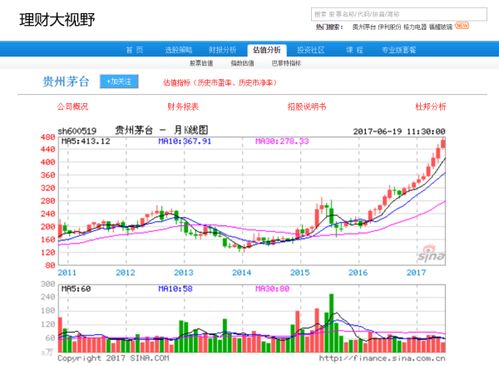Click the 2013 label on price axis
This screenshot has height=365, width=499.
click(183, 273)
